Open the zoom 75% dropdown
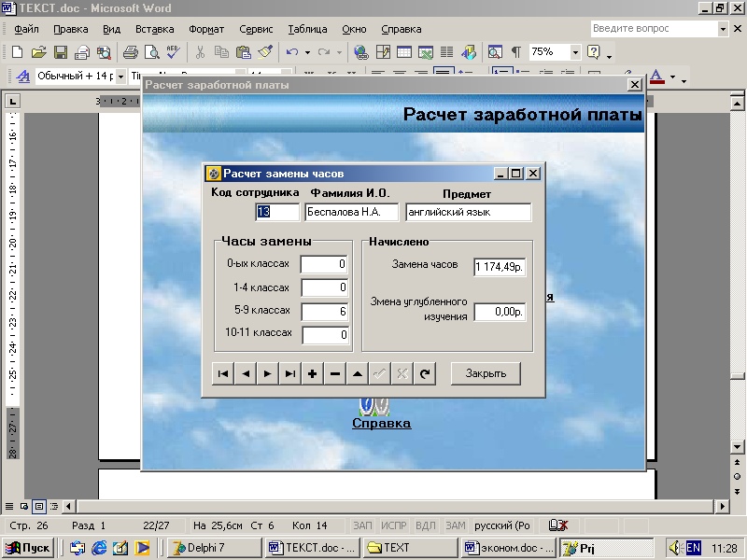The height and width of the screenshot is (560, 747). tap(575, 52)
